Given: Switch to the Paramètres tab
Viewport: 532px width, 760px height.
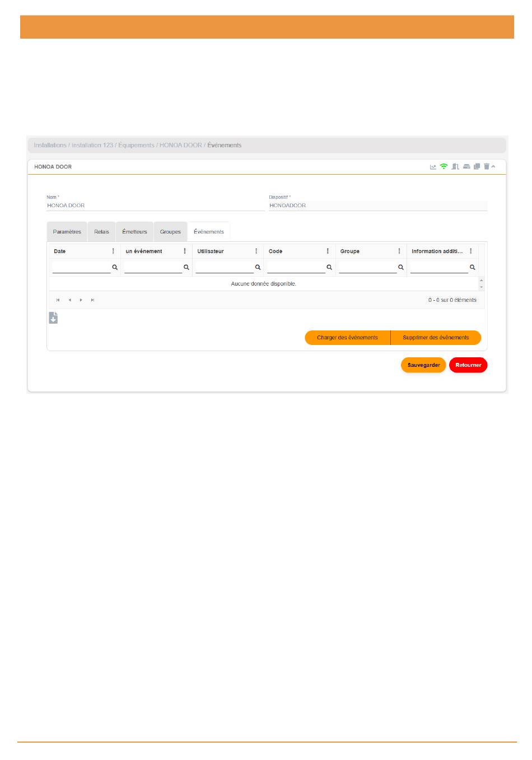Looking at the screenshot, I should point(67,232).
